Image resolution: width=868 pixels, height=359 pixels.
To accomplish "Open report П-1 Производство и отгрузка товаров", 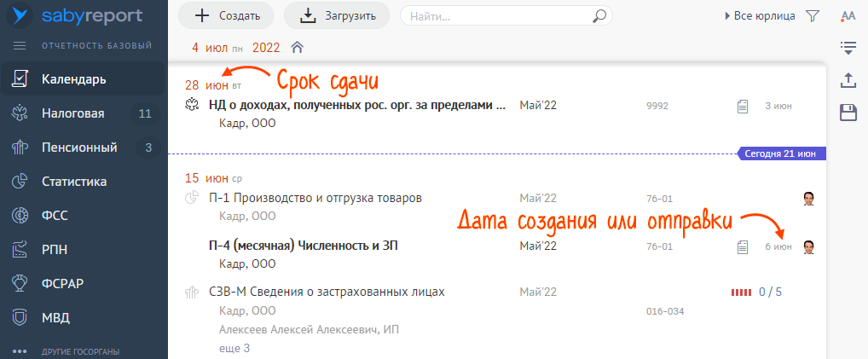I will click(x=315, y=198).
